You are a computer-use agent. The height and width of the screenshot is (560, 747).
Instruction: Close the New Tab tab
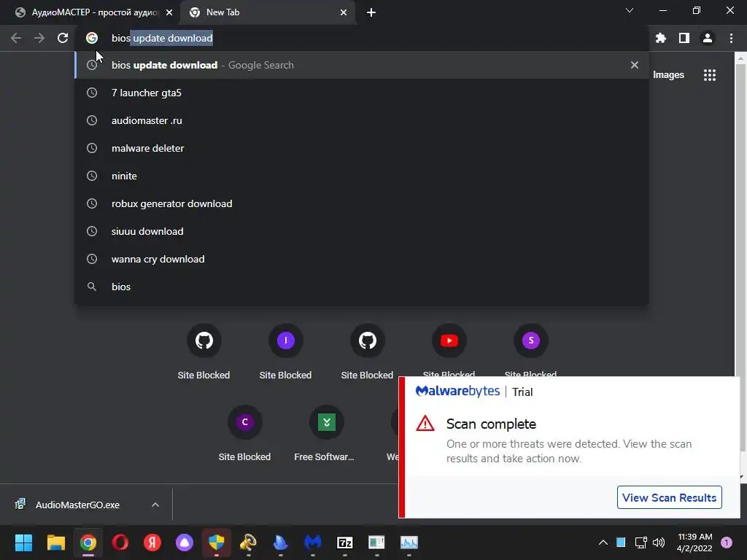click(344, 12)
